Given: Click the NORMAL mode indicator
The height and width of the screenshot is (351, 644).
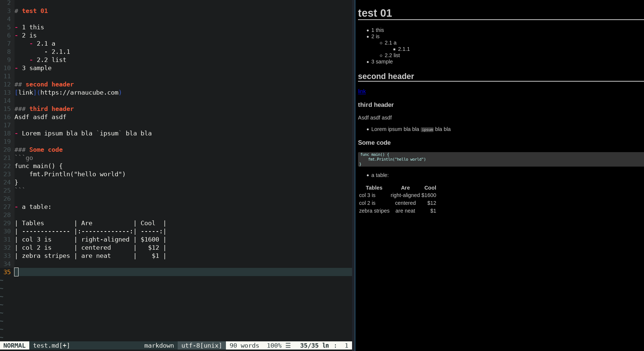Looking at the screenshot, I should coord(14,345).
